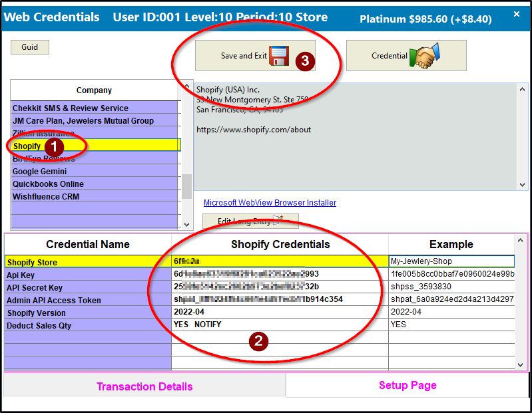
Task: Click the Api Key credential name
Action: coord(88,275)
